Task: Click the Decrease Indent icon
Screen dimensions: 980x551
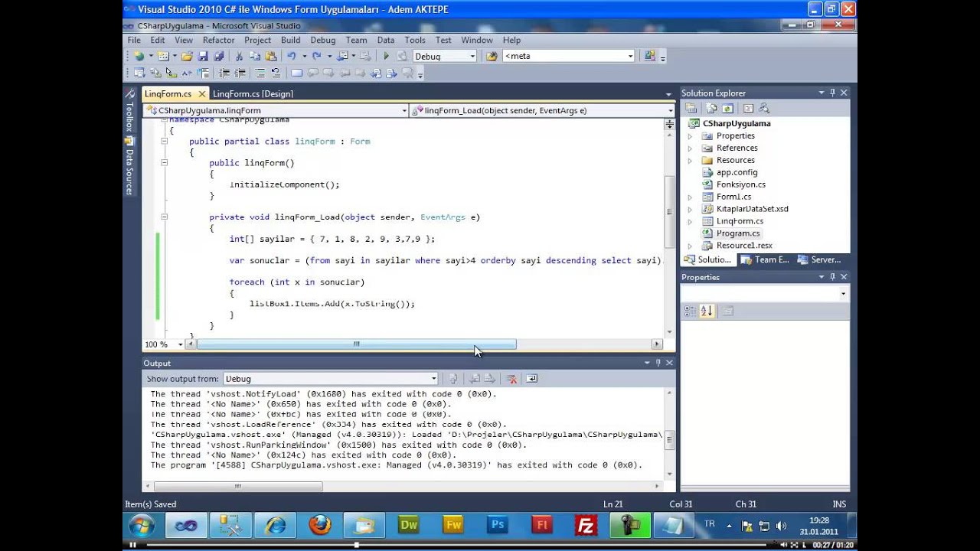Action: (224, 73)
